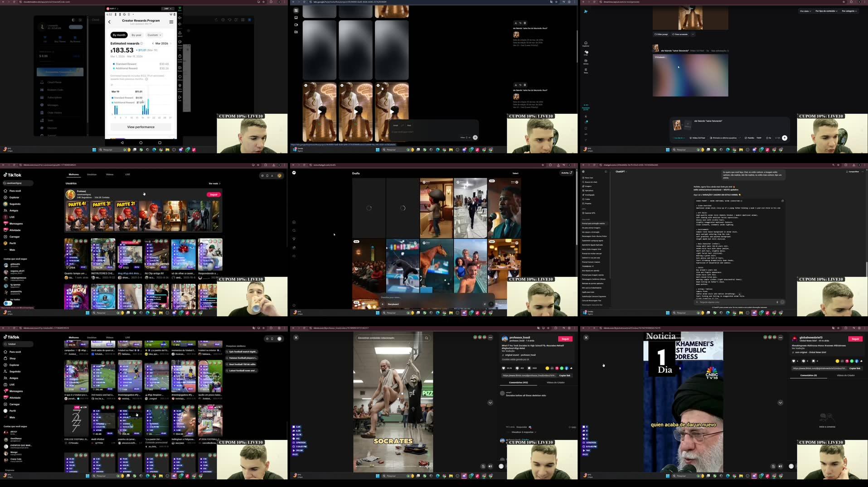The width and height of the screenshot is (868, 487).
Task: Open the Comentários tab on the video page
Action: tap(518, 382)
